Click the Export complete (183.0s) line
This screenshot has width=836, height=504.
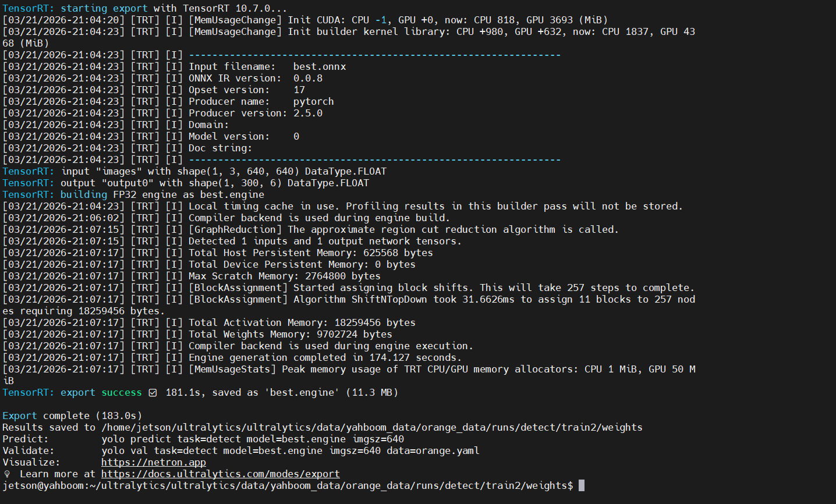pyautogui.click(x=72, y=416)
